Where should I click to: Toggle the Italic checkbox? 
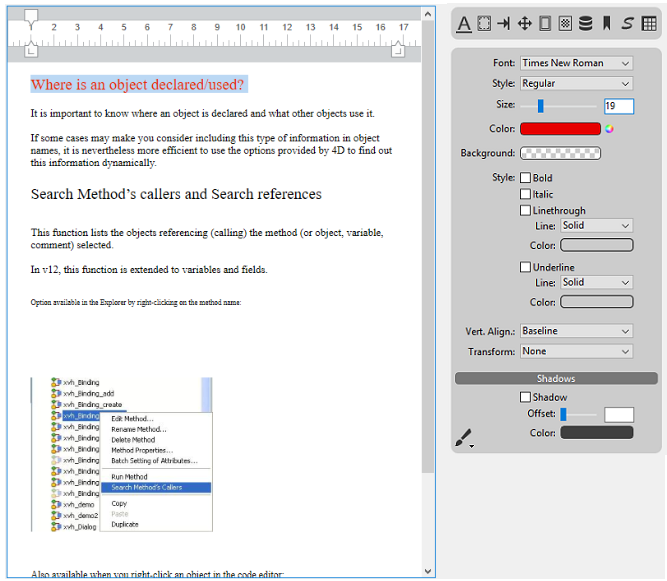525,194
